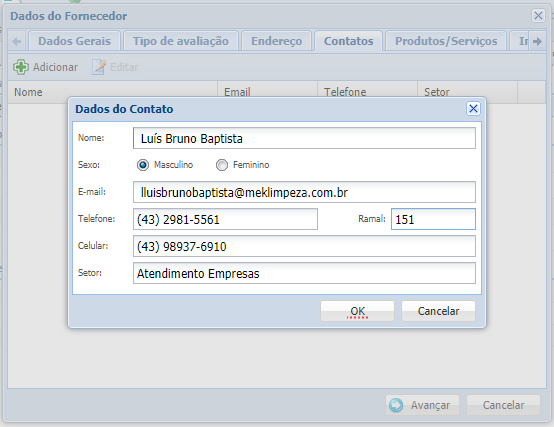This screenshot has height=427, width=554.
Task: Switch to the Dados Gerais tab
Action: click(75, 41)
